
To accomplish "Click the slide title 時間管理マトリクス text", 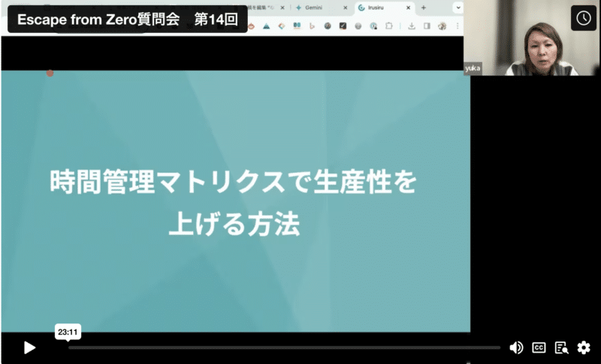I will pos(233,182).
